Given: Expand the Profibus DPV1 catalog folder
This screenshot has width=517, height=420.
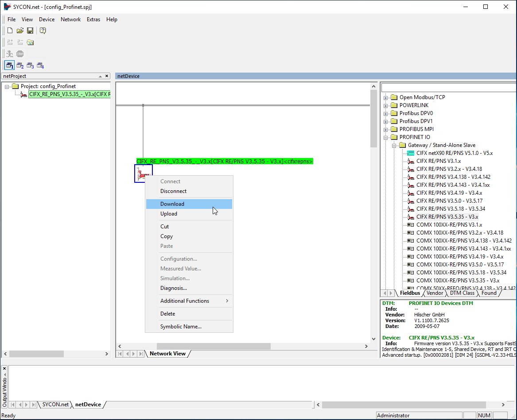Looking at the screenshot, I should point(386,121).
